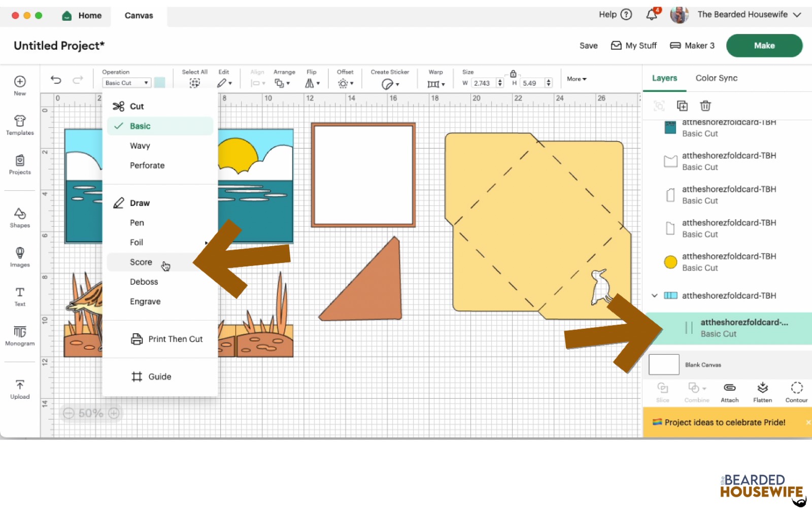The width and height of the screenshot is (812, 516).
Task: Click the operation color swatch
Action: coord(159,83)
